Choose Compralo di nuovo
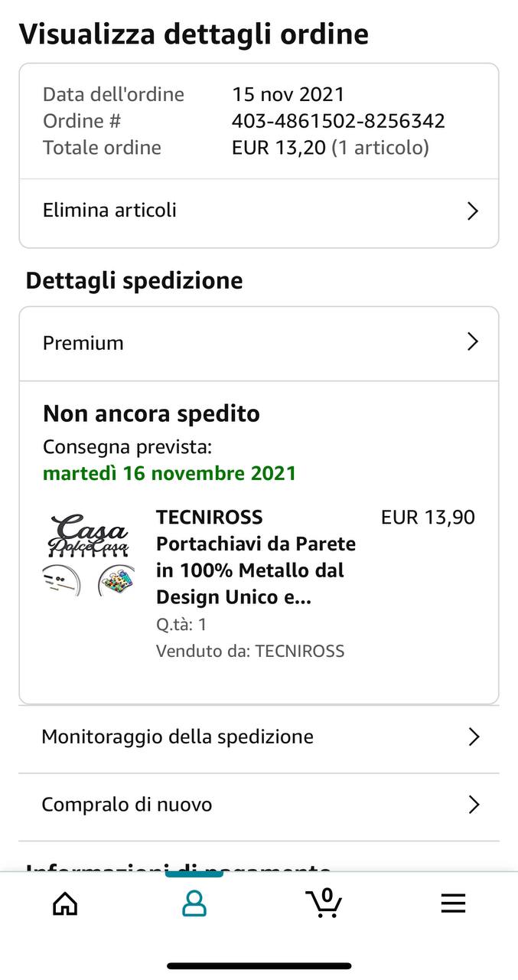This screenshot has width=518, height=980. (259, 805)
